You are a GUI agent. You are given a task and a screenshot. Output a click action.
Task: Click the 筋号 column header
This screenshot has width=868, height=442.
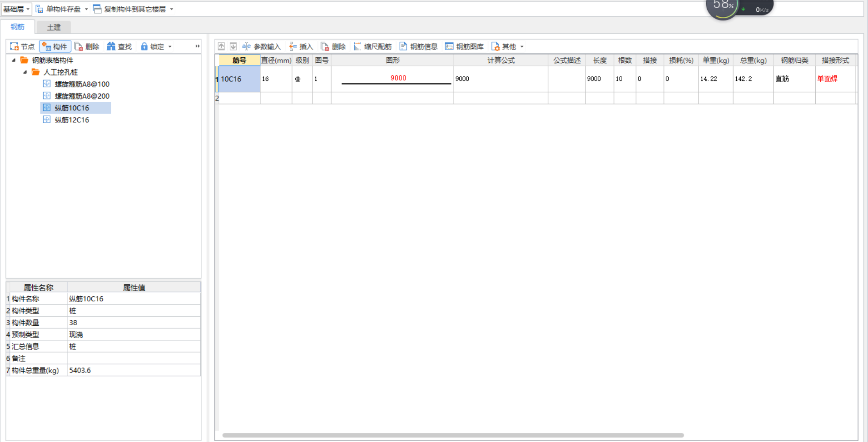(239, 60)
